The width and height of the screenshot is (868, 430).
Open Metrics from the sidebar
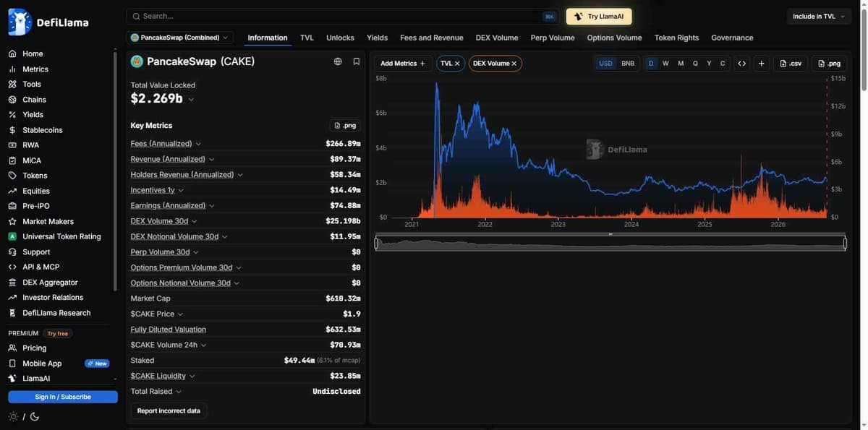pyautogui.click(x=35, y=69)
